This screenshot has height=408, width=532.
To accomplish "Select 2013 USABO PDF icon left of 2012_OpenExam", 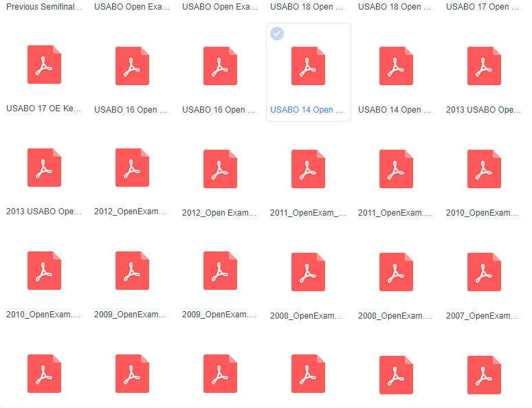I will pos(44,168).
